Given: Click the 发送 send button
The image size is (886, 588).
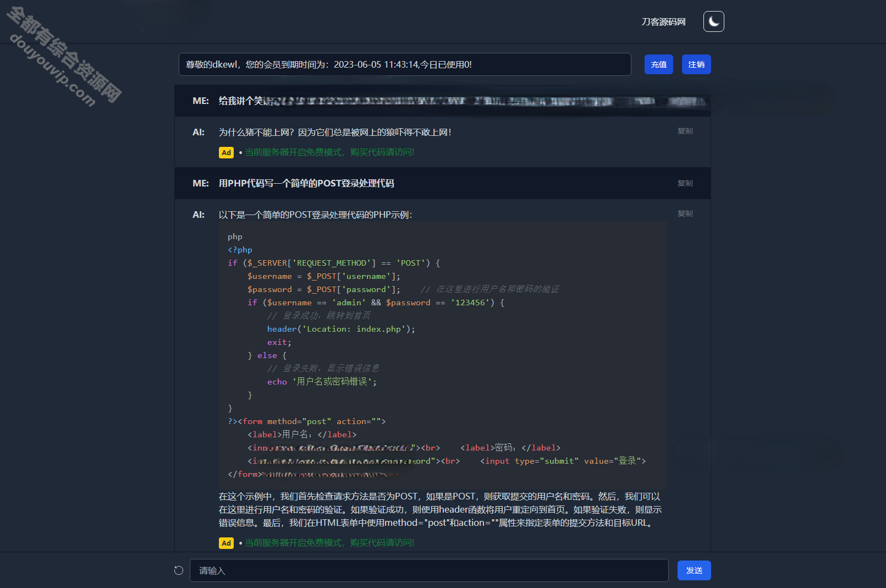Looking at the screenshot, I should [694, 570].
